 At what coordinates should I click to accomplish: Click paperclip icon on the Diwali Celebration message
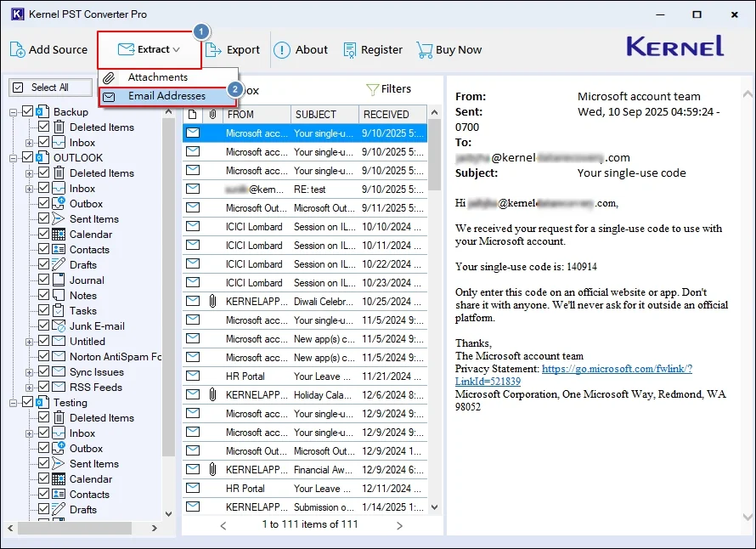212,301
